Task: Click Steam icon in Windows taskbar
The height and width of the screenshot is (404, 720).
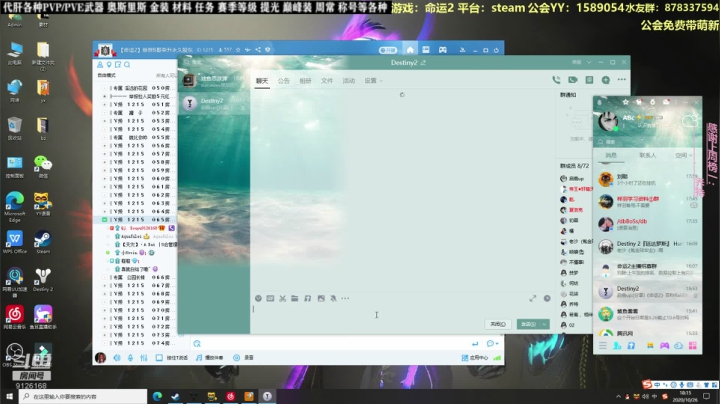Action: pos(175,396)
